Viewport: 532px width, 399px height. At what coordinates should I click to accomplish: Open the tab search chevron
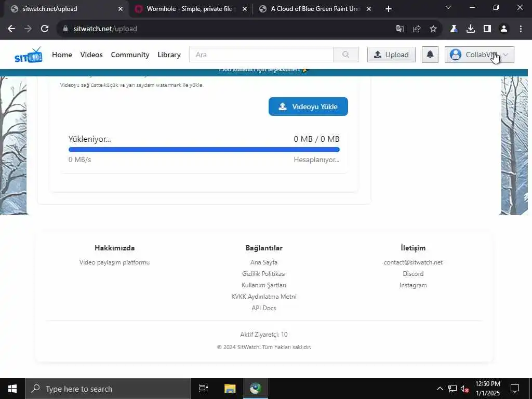[448, 7]
